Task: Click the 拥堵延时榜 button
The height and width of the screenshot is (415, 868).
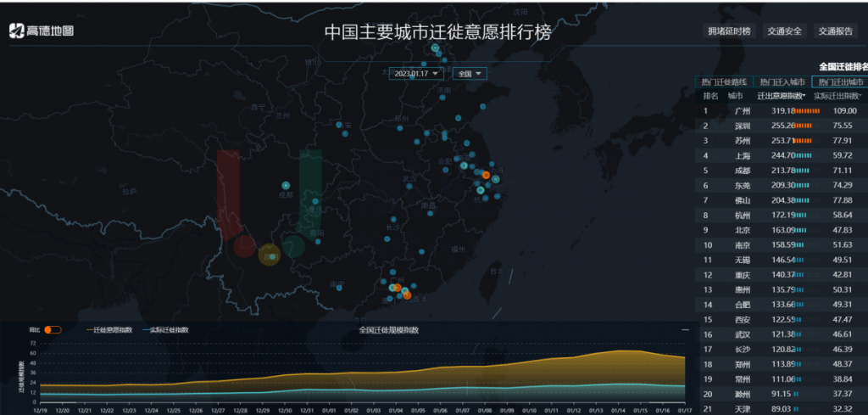Action: tap(729, 31)
